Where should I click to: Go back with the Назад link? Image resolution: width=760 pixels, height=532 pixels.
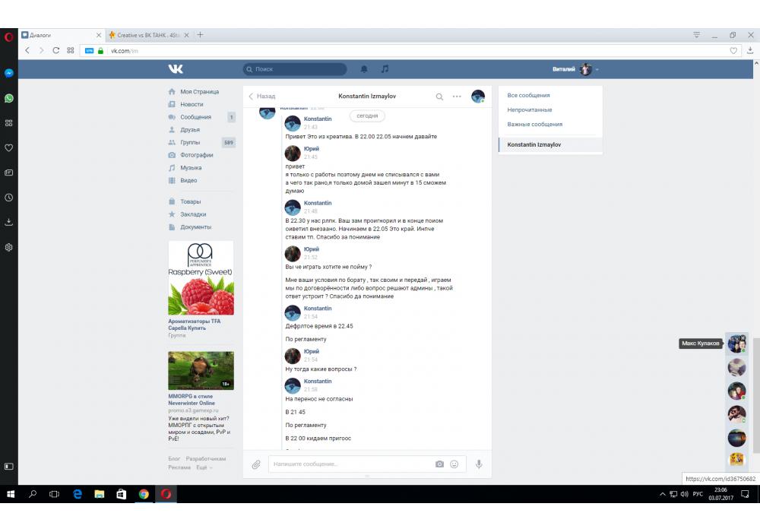pyautogui.click(x=262, y=97)
